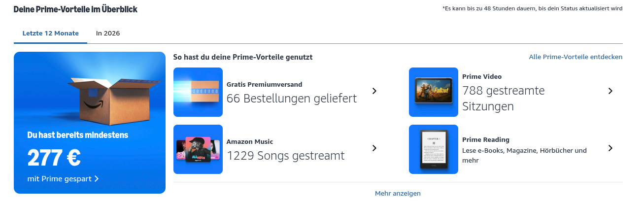Click the 277 € savings amount

(54, 158)
